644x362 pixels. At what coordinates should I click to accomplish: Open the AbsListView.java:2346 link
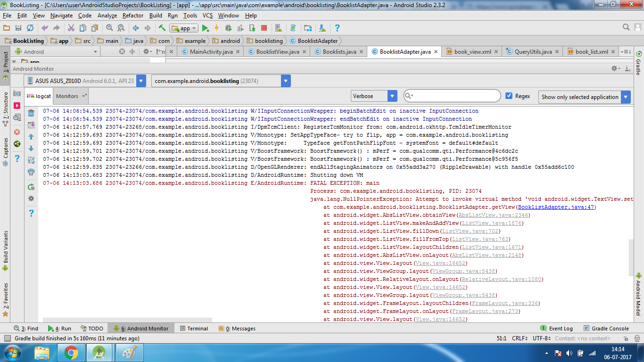tap(494, 215)
